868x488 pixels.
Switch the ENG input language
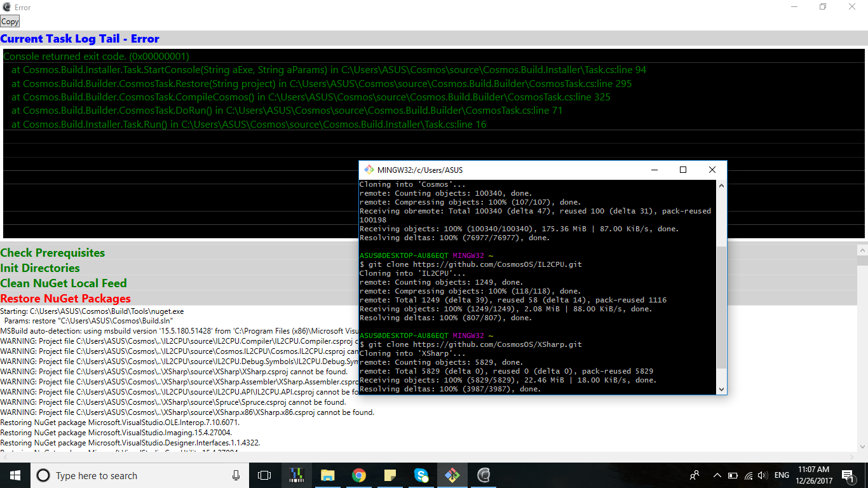tap(782, 475)
